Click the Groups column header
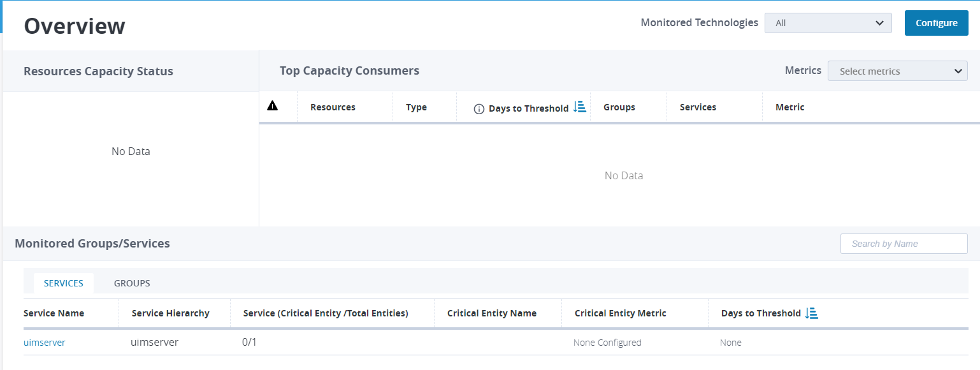The width and height of the screenshot is (980, 370). 619,107
